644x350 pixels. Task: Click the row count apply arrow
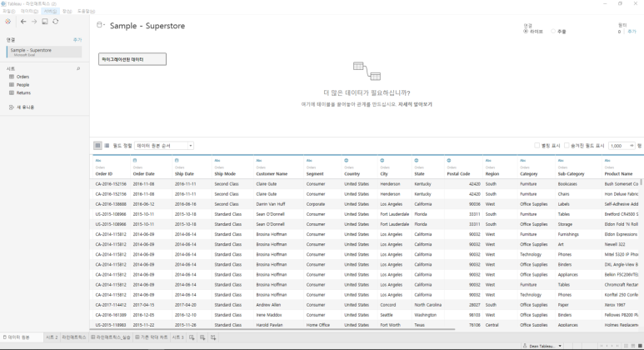pos(632,146)
